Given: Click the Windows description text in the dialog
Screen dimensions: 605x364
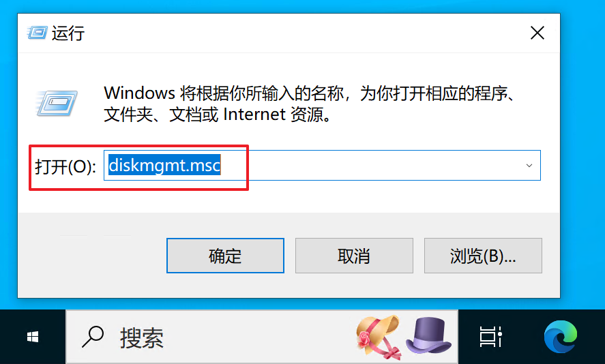Looking at the screenshot, I should click(310, 104).
